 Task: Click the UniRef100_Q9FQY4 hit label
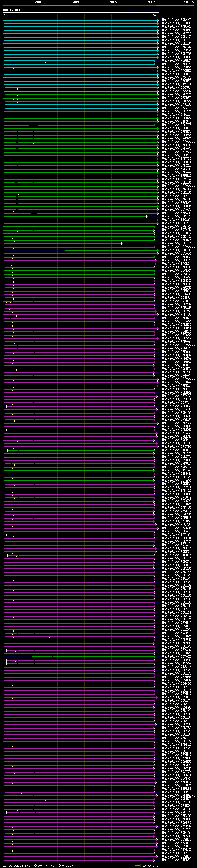coord(177,328)
